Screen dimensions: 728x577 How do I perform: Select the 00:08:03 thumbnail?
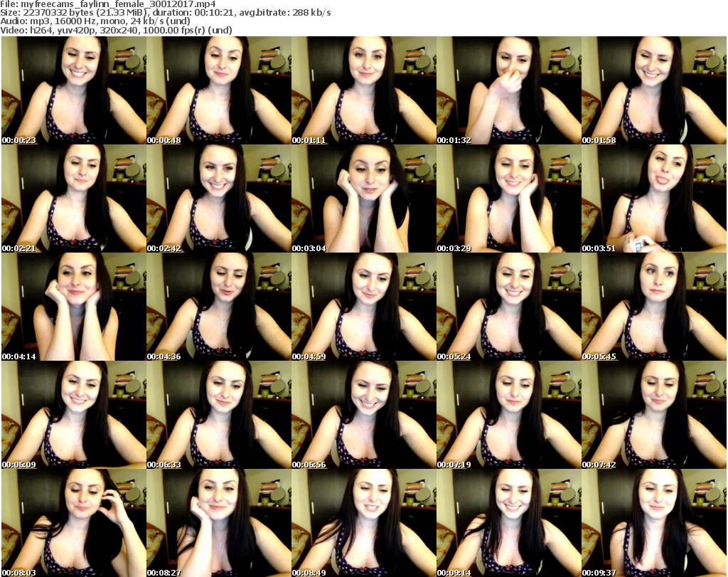click(x=74, y=523)
